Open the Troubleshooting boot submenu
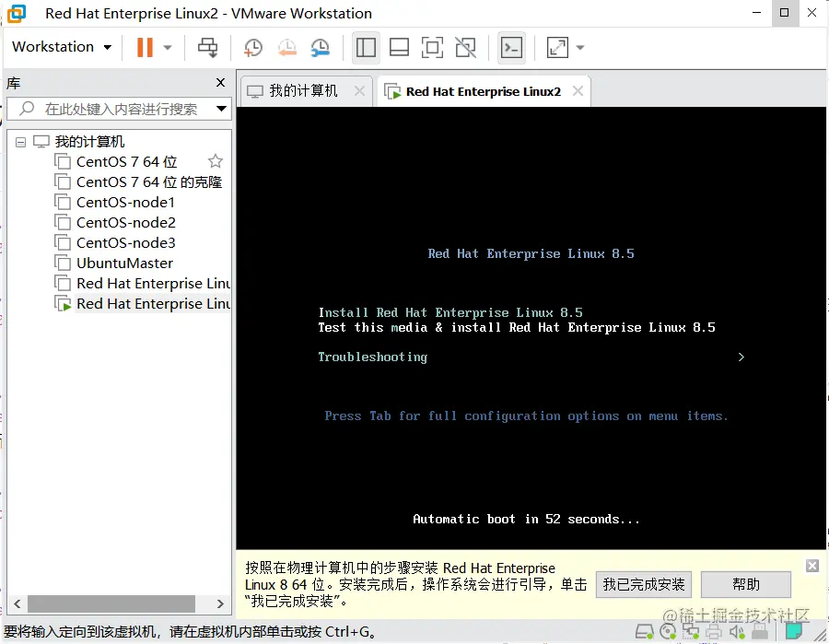The width and height of the screenshot is (829, 644). click(x=373, y=357)
